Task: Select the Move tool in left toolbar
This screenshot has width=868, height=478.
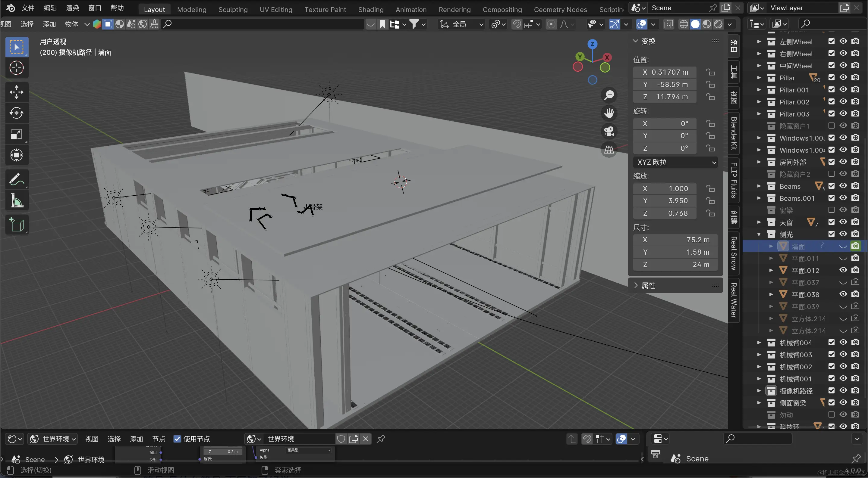Action: (16, 92)
